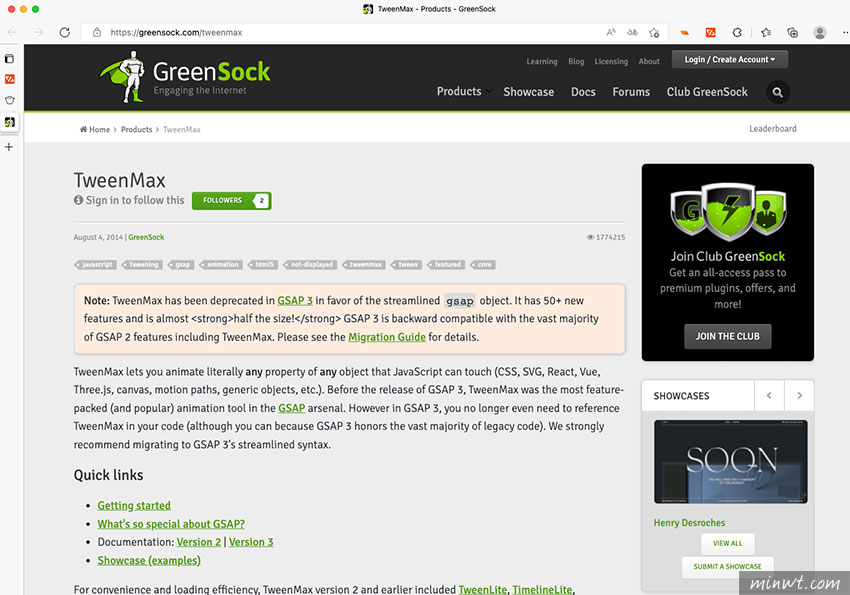Open the red pinned tab in sidebar
This screenshot has height=595, width=850.
(10, 79)
